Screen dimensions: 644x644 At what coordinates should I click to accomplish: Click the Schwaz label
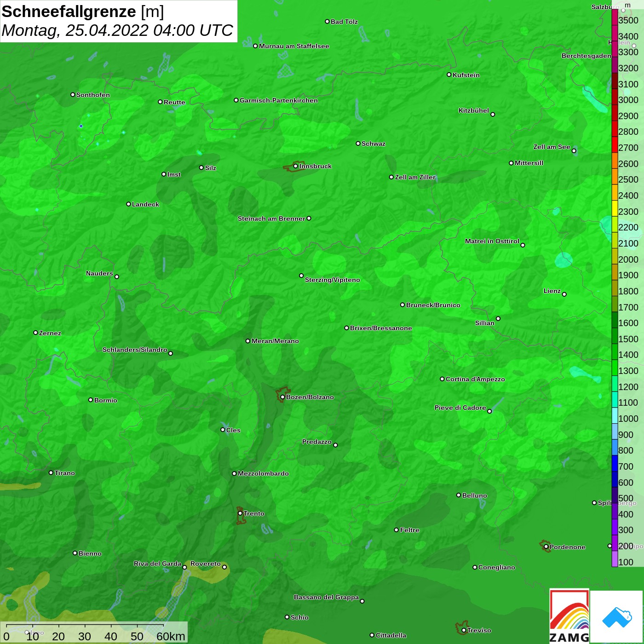pos(374,144)
